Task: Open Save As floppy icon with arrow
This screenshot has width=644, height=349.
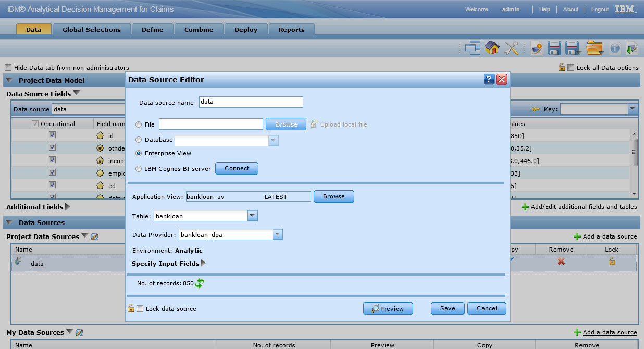Action: (573, 48)
